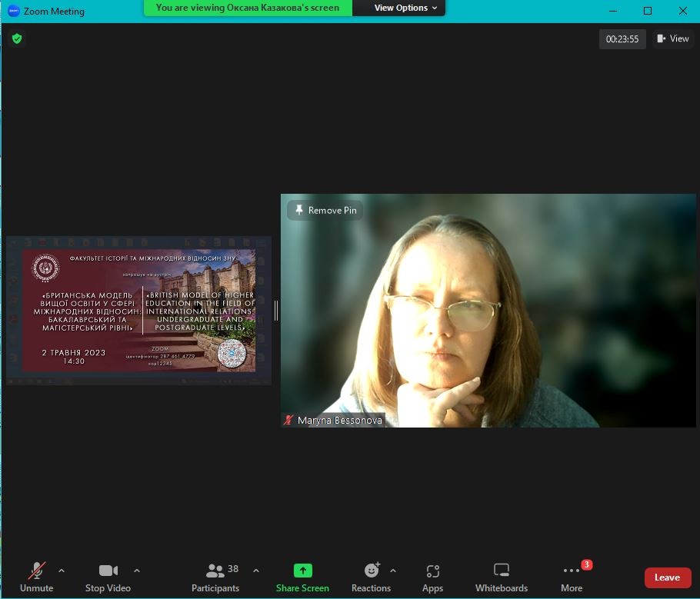Remove Pin from the pinned video
700x599 pixels.
click(x=325, y=210)
